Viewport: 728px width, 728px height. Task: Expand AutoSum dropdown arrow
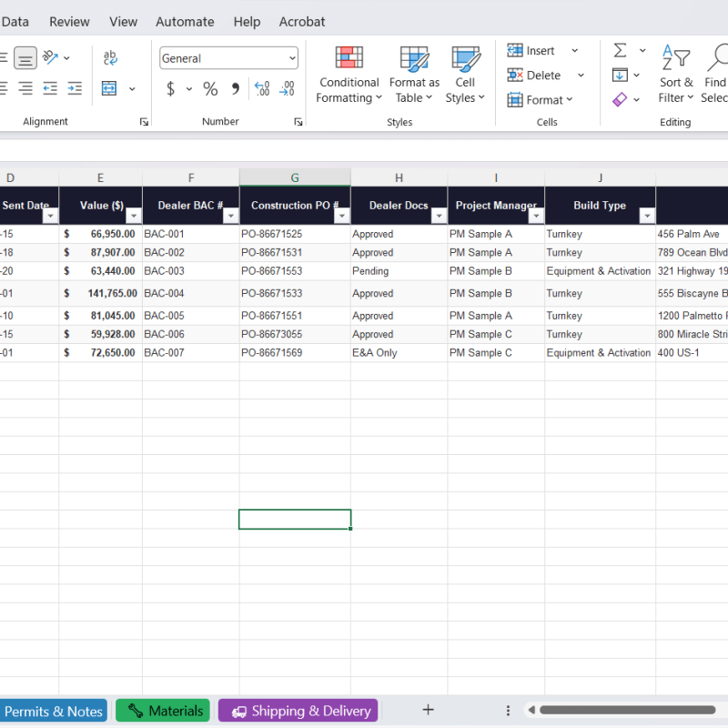coord(642,50)
